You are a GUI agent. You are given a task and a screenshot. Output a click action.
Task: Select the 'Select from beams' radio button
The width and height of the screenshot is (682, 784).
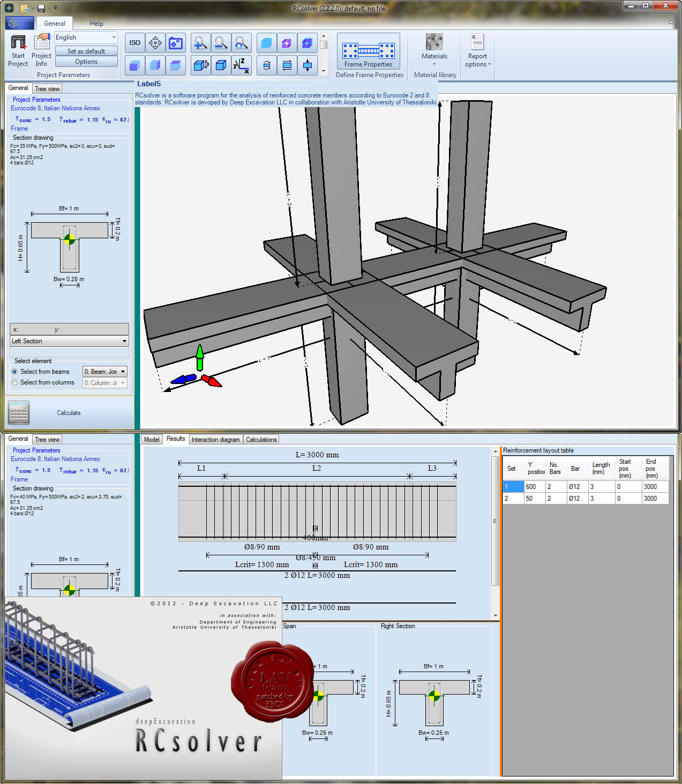click(x=14, y=372)
